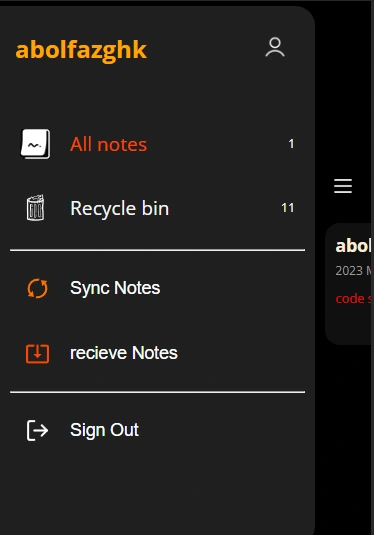The height and width of the screenshot is (535, 374).
Task: Click the All notes count badge 1
Action: click(x=291, y=144)
